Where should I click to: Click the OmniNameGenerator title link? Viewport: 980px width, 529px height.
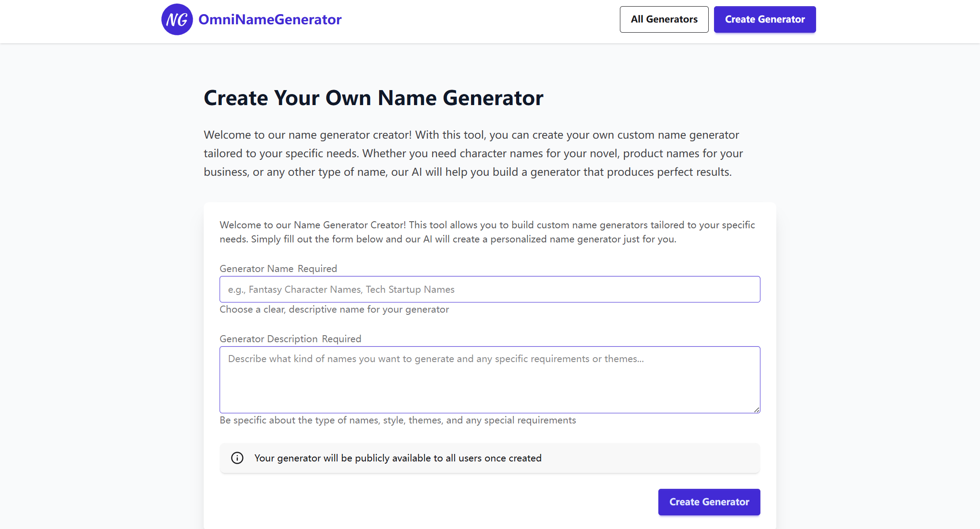pos(270,19)
